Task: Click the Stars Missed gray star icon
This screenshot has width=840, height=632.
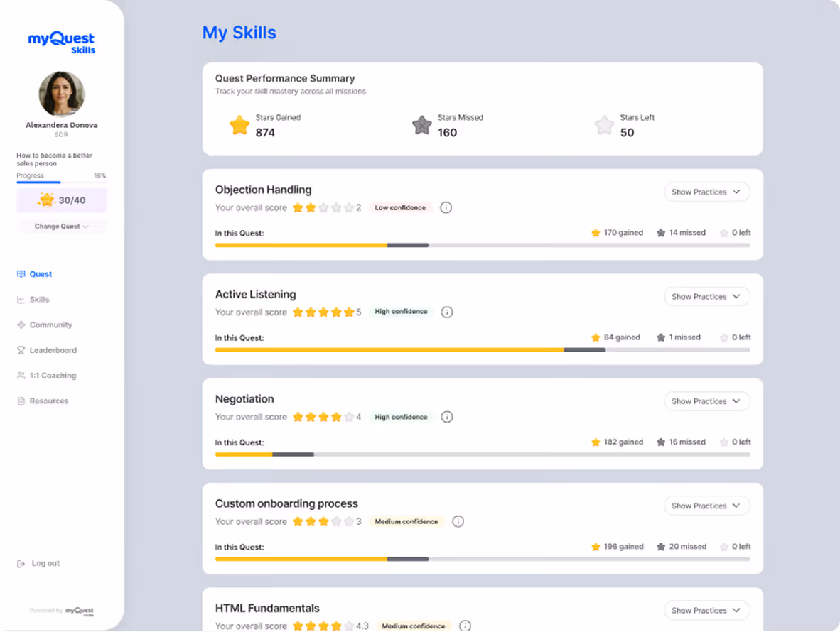Action: pyautogui.click(x=422, y=125)
